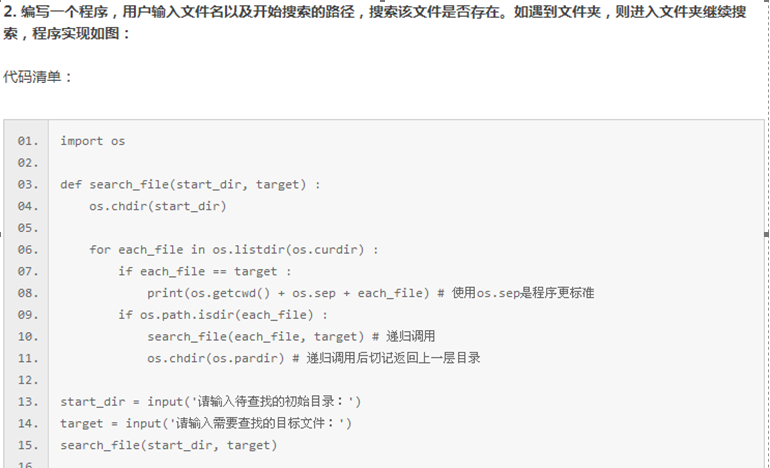Click line number 02 of the listing
This screenshot has width=770, height=468.
pos(27,162)
